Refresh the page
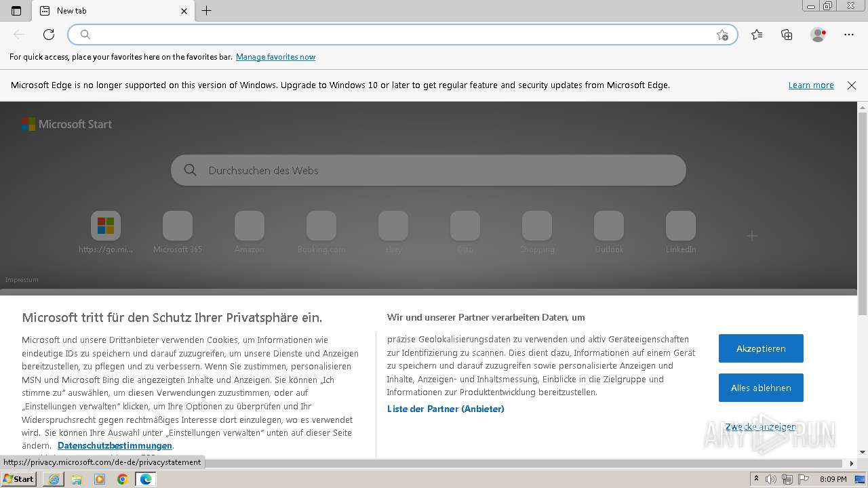The image size is (868, 488). coord(49,35)
